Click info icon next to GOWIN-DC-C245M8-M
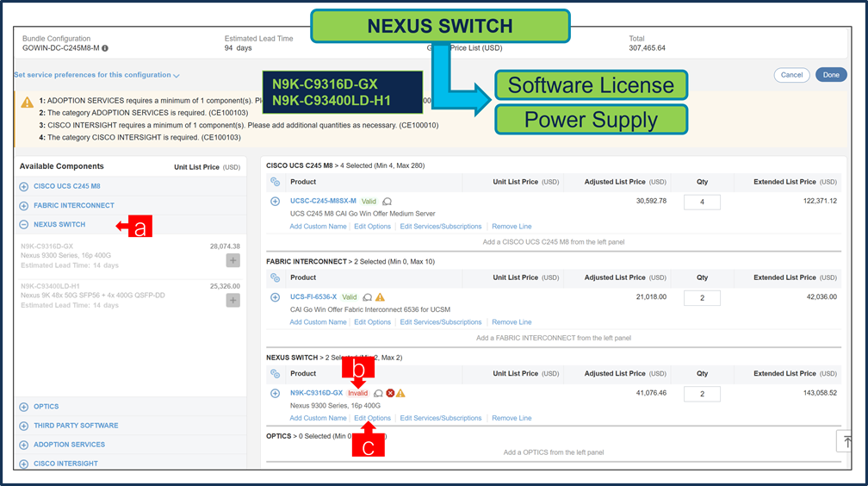 [x=105, y=48]
